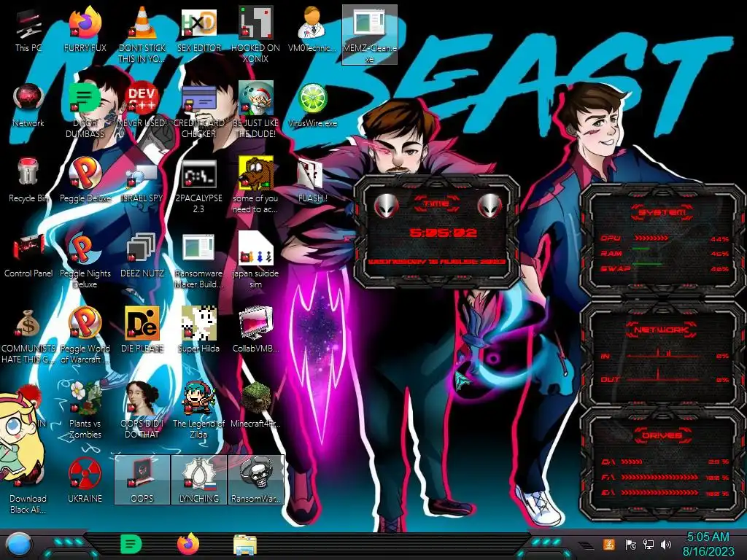This screenshot has width=747, height=560.
Task: Click the red digital clock readout
Action: pyautogui.click(x=443, y=233)
